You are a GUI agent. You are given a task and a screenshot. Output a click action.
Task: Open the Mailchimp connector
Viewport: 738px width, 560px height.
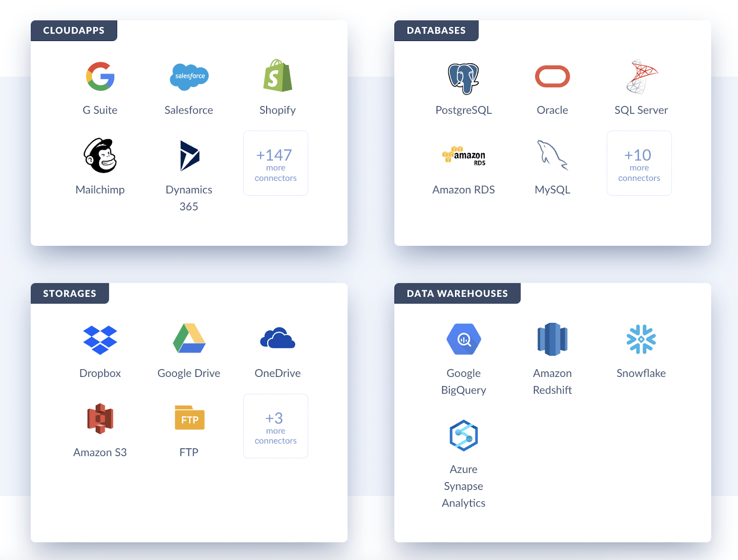[100, 157]
